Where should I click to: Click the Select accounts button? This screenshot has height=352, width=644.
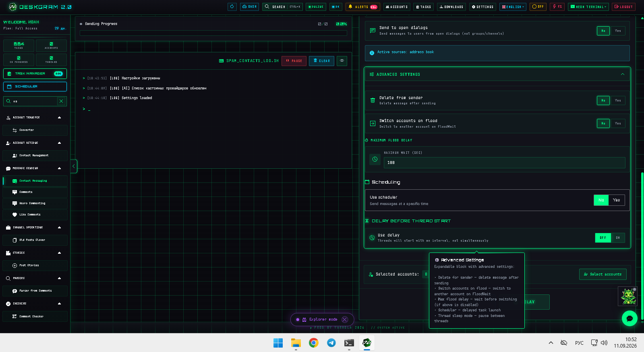(603, 274)
